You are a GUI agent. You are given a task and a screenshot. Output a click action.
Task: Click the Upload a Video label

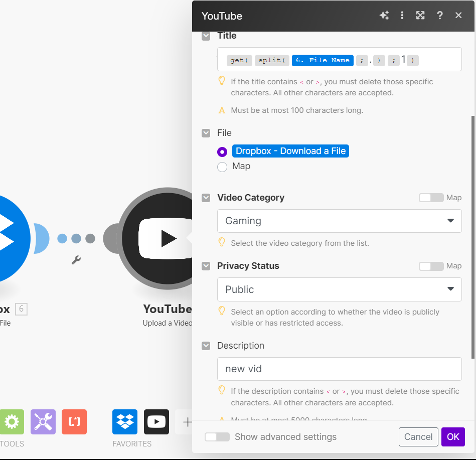click(168, 323)
